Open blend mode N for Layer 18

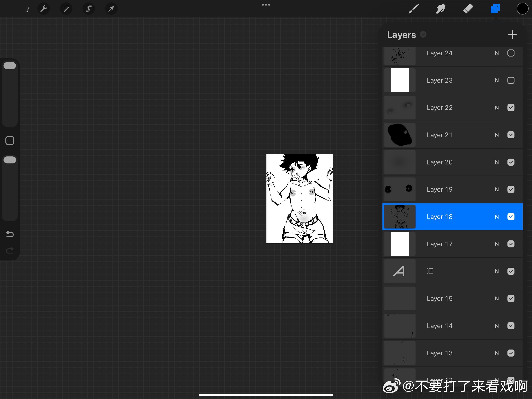497,217
